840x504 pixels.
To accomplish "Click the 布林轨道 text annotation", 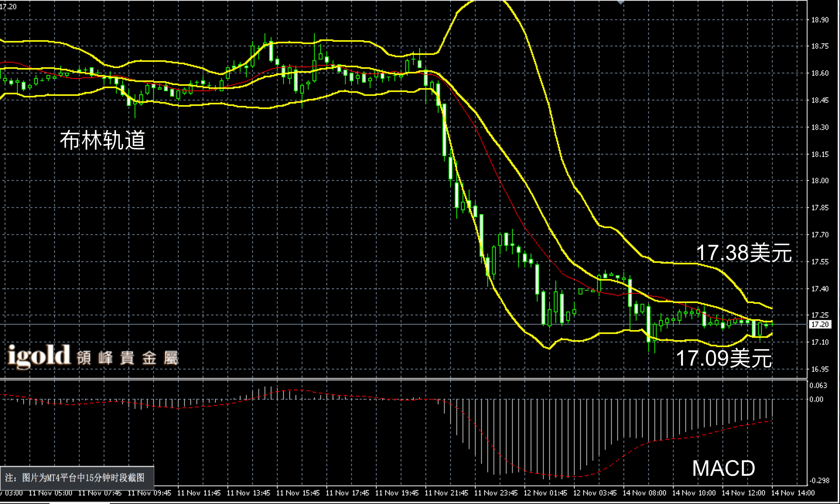I will (102, 140).
